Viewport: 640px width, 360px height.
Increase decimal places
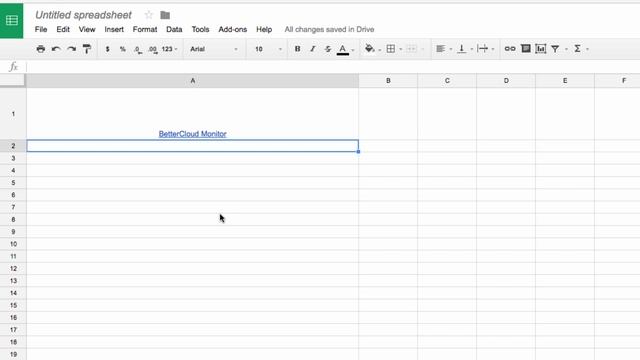[x=153, y=49]
